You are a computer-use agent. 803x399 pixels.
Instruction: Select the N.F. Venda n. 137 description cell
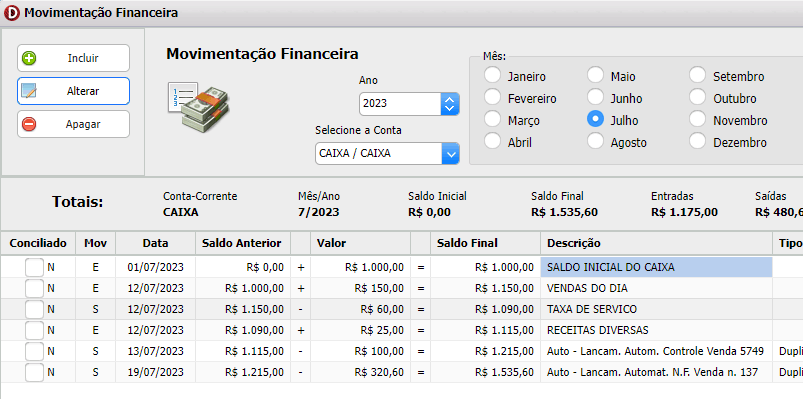coord(657,372)
